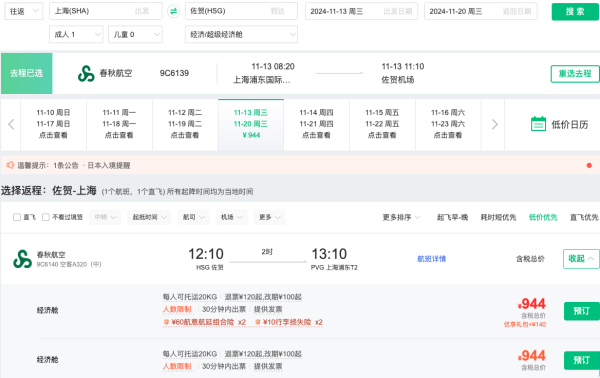
Task: Collapse fares with the 收起 button
Action: coord(581,259)
